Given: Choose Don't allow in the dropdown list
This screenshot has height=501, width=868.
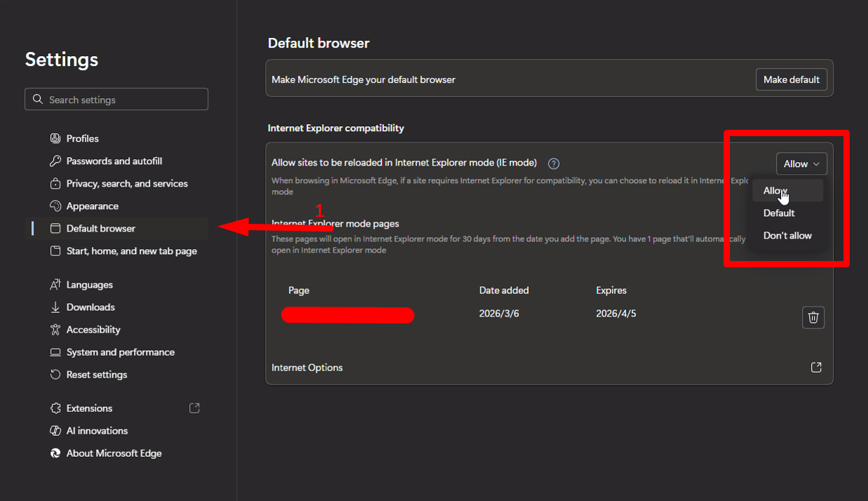Looking at the screenshot, I should (787, 235).
